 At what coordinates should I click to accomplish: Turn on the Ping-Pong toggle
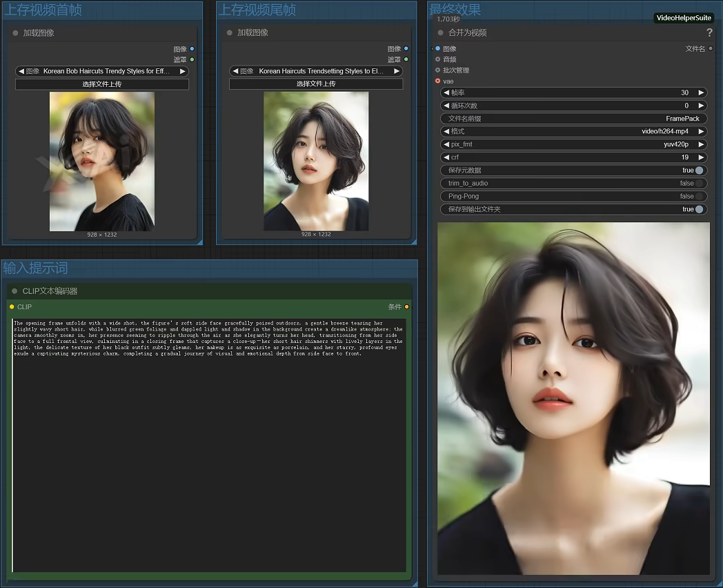699,197
